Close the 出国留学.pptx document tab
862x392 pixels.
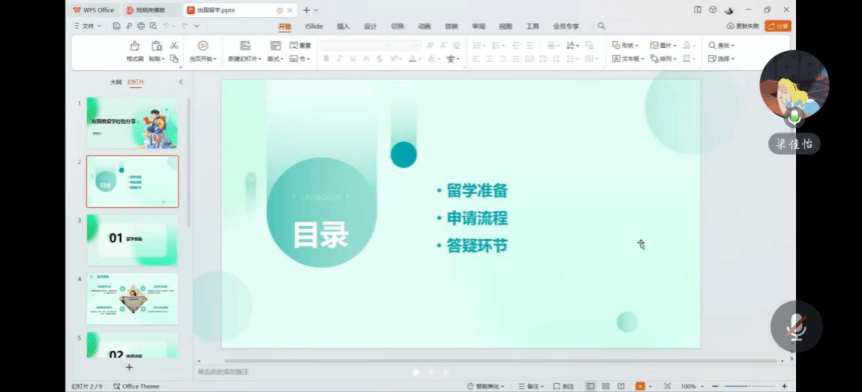[x=289, y=10]
